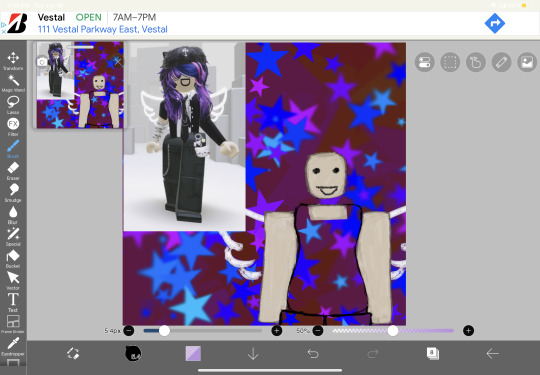Open directions from the ad arrow icon
This screenshot has height=375, width=540.
[495, 23]
